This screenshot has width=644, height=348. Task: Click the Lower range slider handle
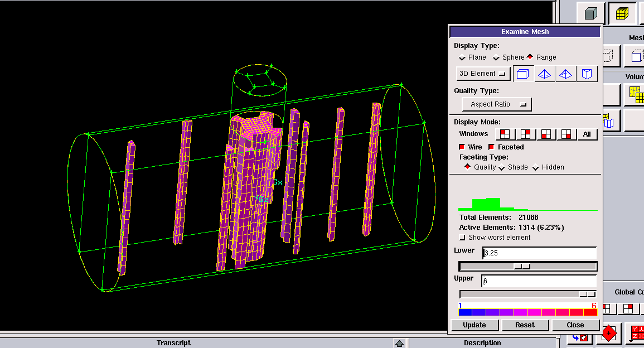tap(522, 267)
